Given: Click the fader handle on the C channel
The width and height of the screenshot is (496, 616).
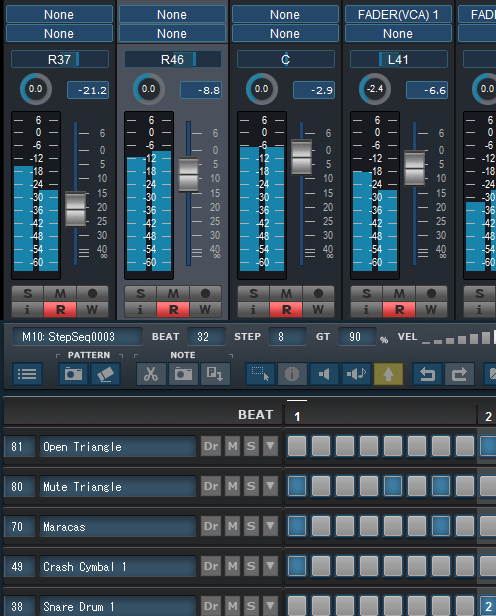Looking at the screenshot, I should pos(302,157).
